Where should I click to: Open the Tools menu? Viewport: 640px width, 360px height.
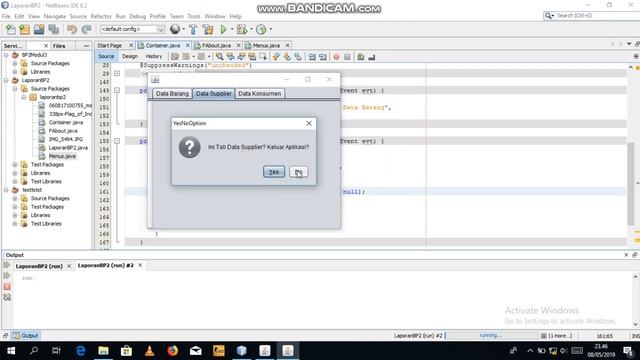tap(194, 16)
